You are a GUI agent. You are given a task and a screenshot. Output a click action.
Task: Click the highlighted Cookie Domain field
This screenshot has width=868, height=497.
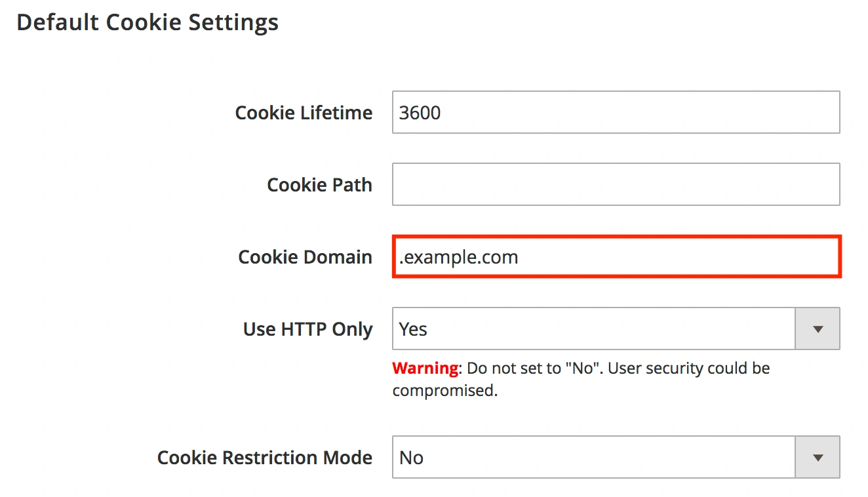tap(615, 257)
